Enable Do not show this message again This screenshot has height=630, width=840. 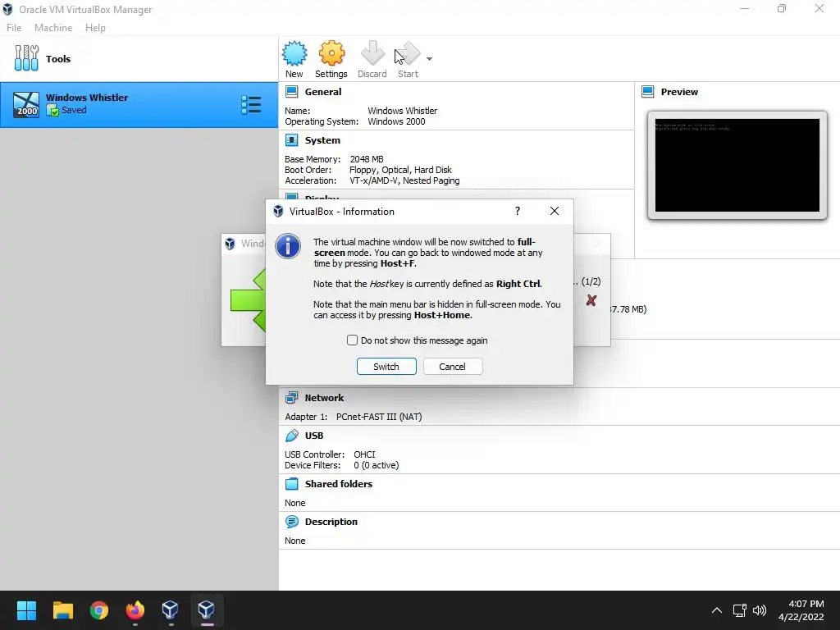pos(352,340)
